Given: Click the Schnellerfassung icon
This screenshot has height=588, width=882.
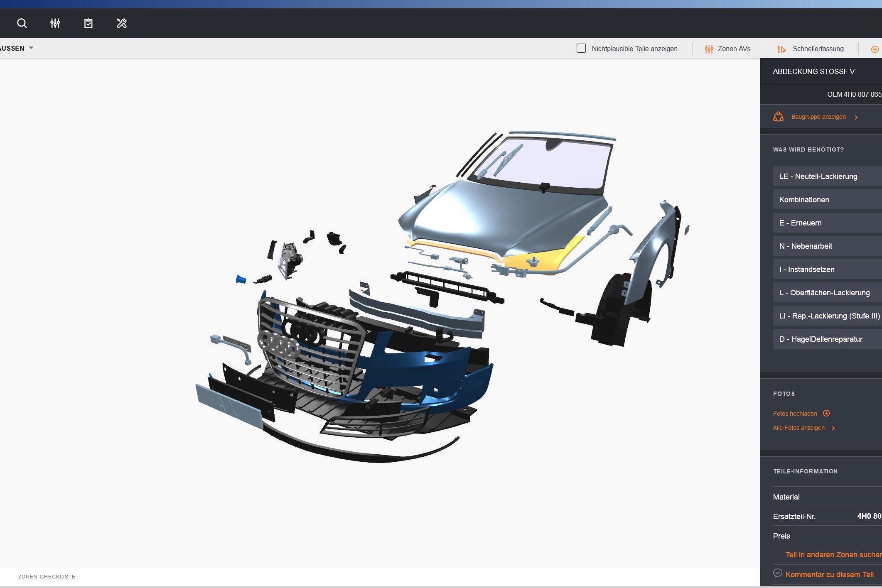Looking at the screenshot, I should tap(781, 49).
